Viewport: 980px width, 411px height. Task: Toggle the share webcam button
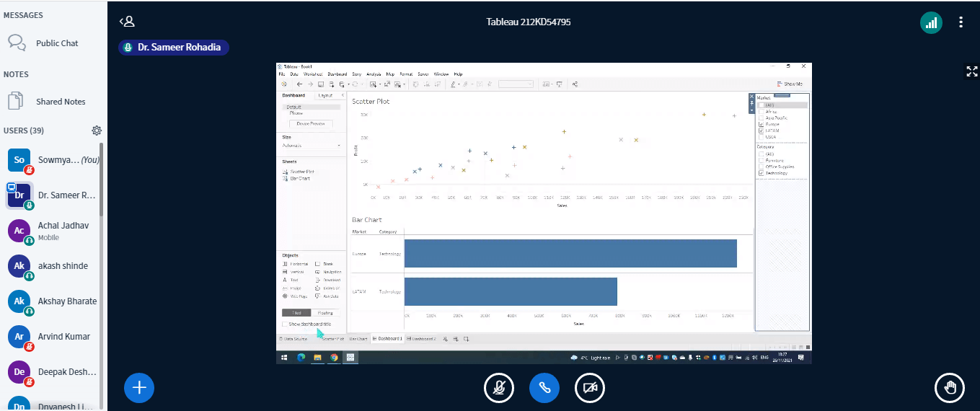tap(590, 388)
